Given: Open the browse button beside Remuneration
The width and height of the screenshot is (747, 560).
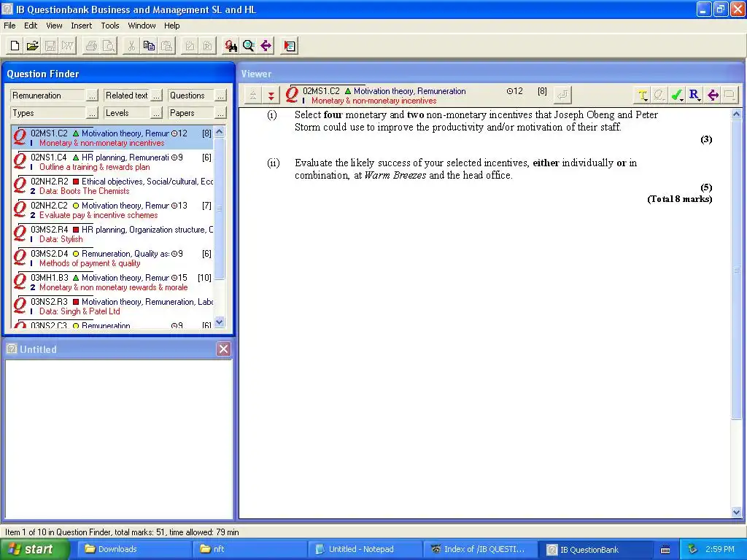Looking at the screenshot, I should point(93,96).
